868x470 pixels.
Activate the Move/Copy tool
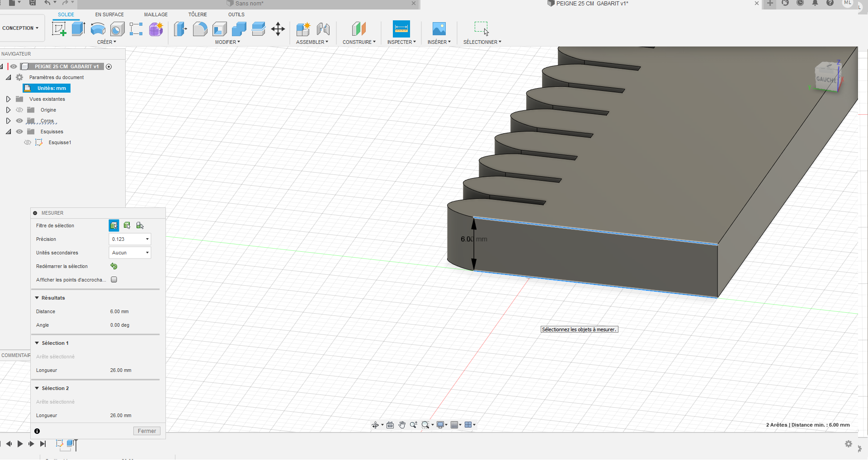(x=278, y=29)
